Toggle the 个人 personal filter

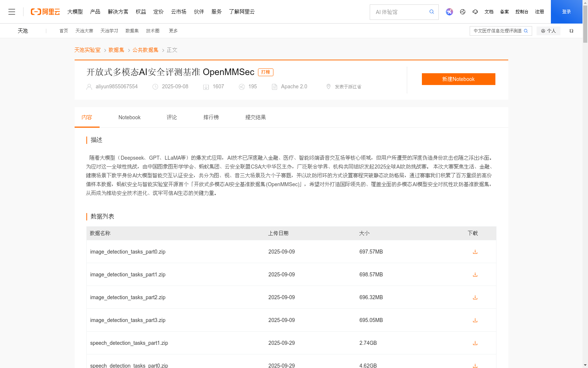548,31
